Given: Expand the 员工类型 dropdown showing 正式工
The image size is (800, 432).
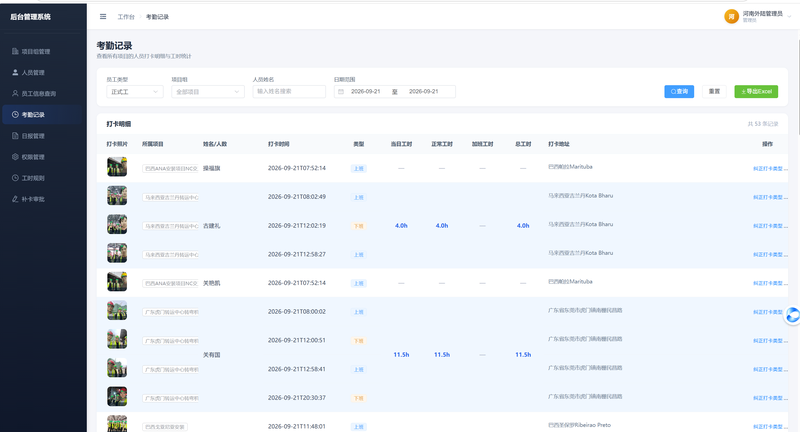Looking at the screenshot, I should pyautogui.click(x=135, y=92).
